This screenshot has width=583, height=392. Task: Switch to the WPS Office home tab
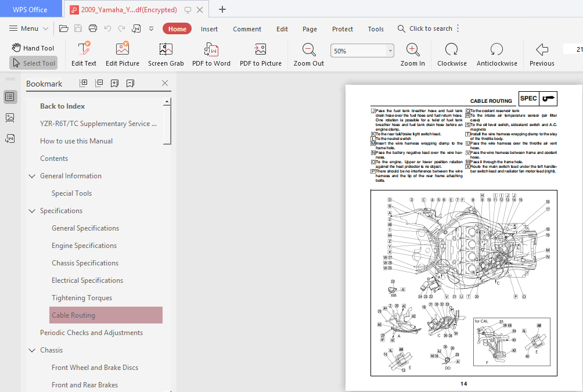(x=31, y=9)
